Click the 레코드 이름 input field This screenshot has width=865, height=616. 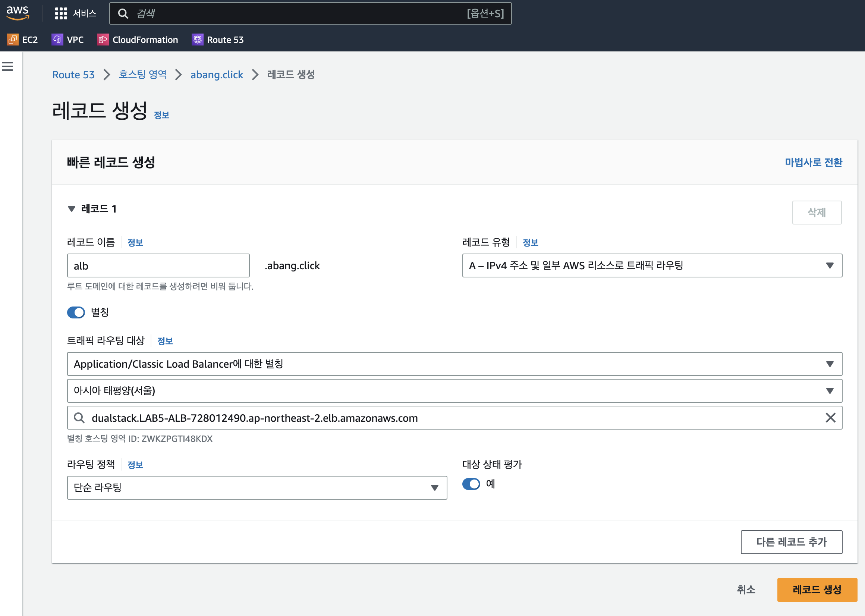tap(158, 265)
